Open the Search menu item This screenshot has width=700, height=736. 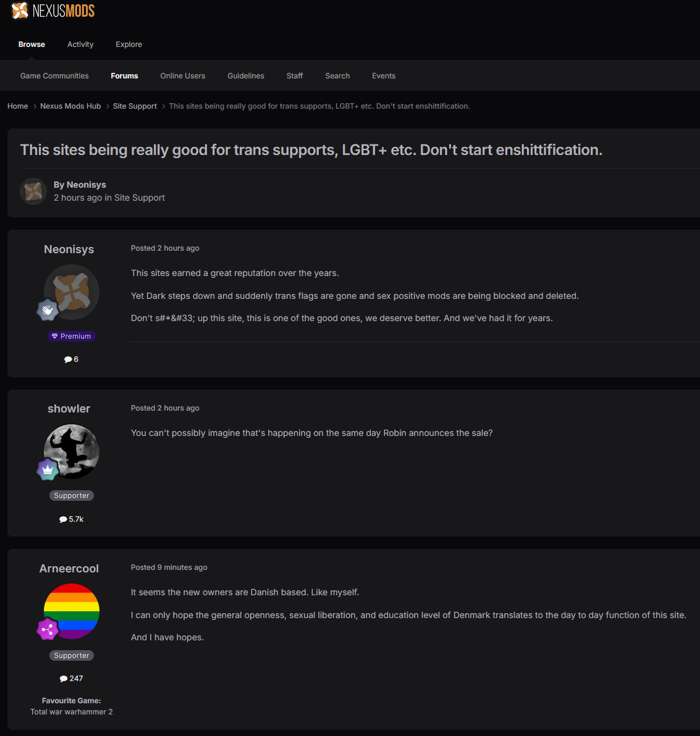[337, 75]
